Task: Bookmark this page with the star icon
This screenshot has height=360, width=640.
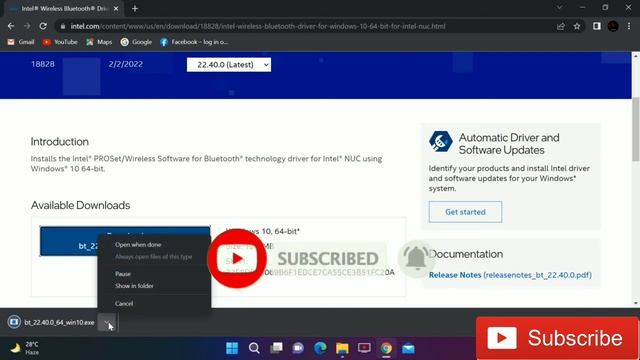Action: click(577, 26)
